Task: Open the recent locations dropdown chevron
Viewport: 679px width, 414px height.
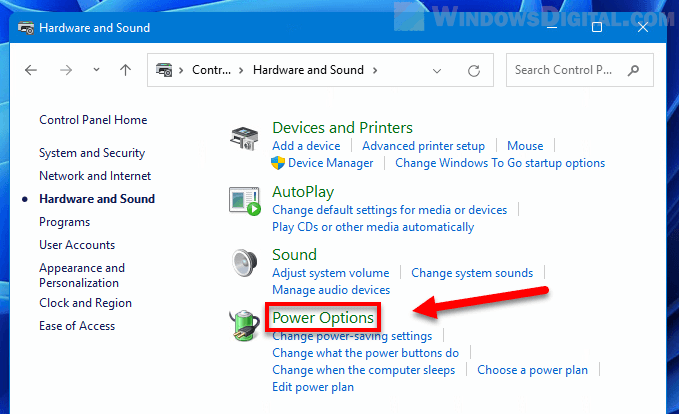Action: 96,69
